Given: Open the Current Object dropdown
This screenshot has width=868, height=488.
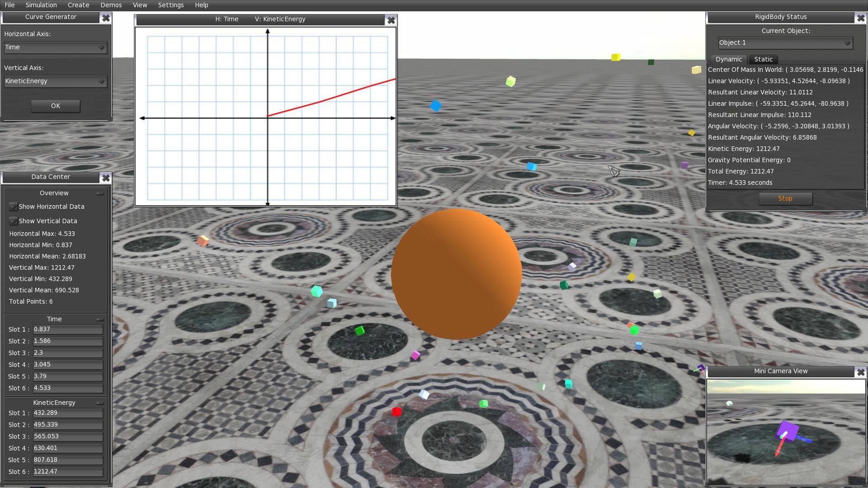Looking at the screenshot, I should (x=785, y=42).
